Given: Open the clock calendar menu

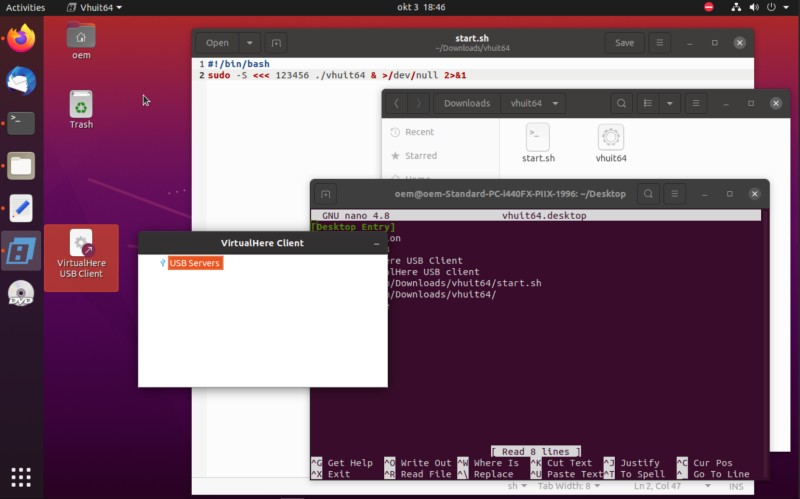Looking at the screenshot, I should (x=421, y=7).
